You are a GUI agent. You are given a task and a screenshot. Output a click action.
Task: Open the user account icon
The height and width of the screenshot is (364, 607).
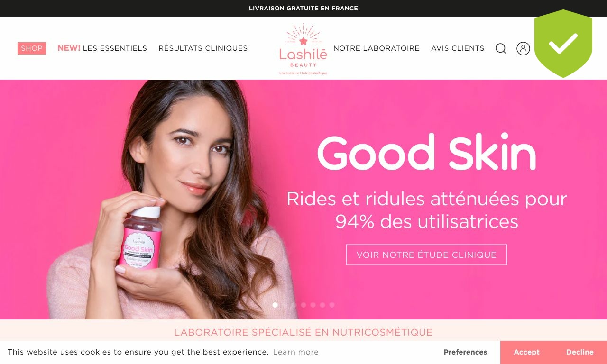[523, 48]
